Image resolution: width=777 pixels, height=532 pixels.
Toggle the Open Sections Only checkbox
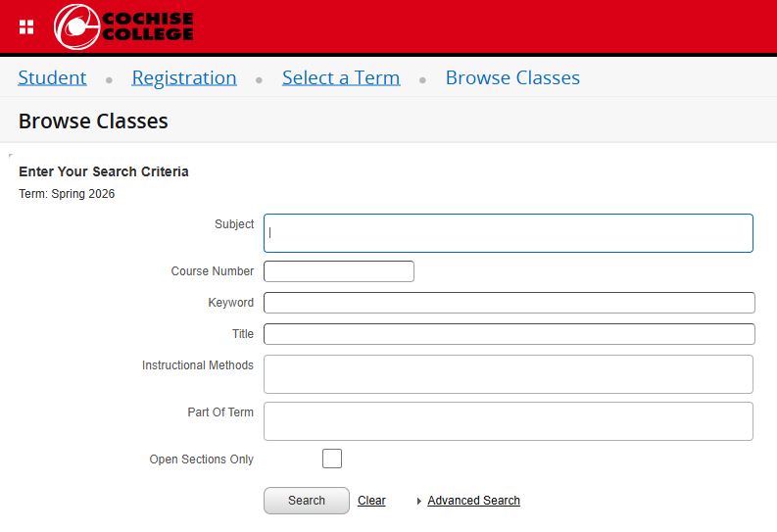[332, 459]
